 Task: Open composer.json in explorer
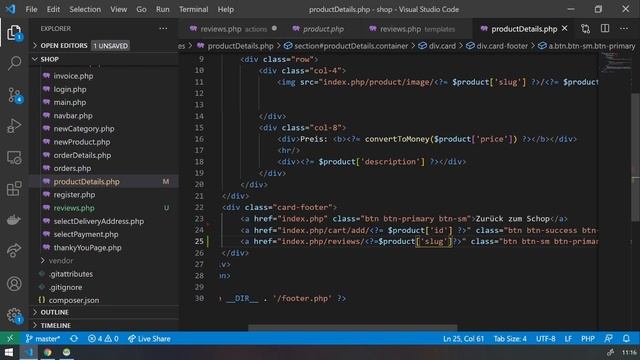tap(74, 300)
